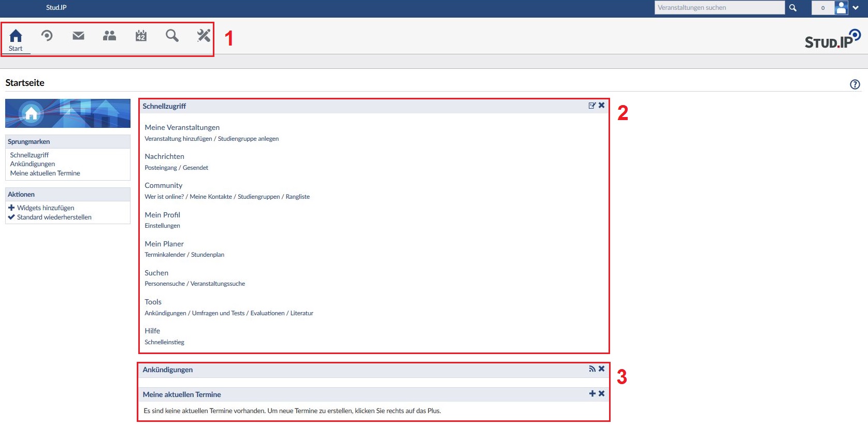Viewport: 868px width, 425px height.
Task: Open the Posteingang link under Nachrichten
Action: (161, 168)
